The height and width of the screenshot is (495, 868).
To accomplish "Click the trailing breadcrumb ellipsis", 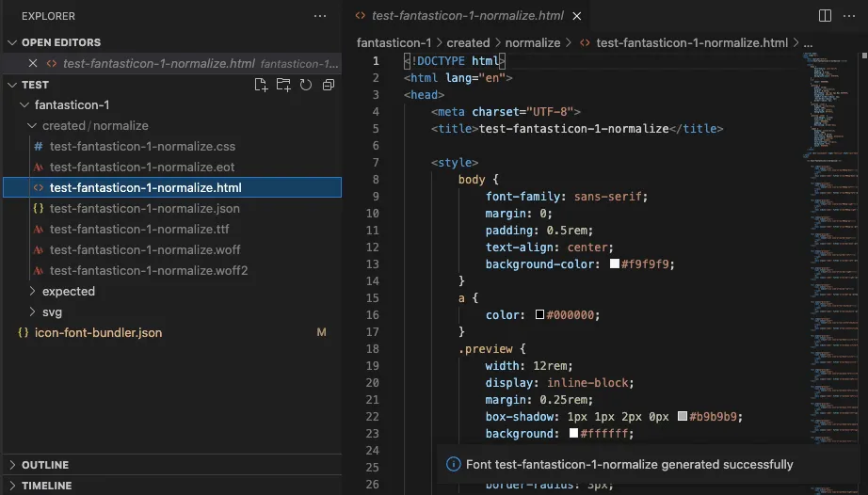I will pos(808,43).
